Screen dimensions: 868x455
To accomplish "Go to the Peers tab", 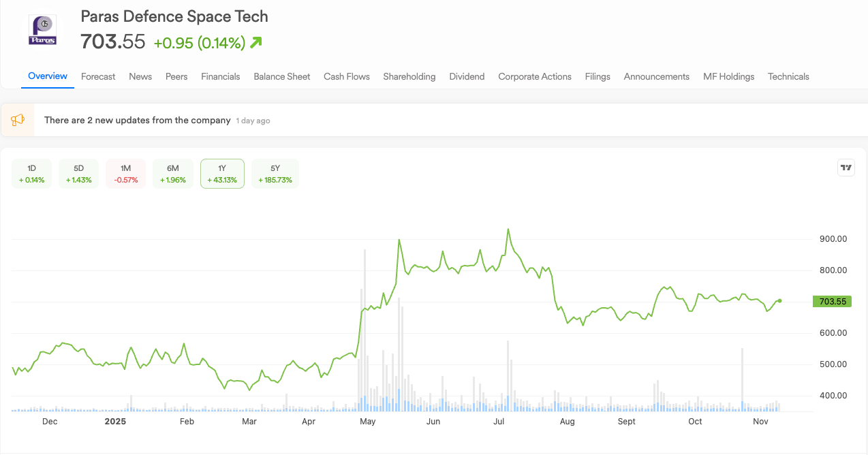I will coord(176,76).
